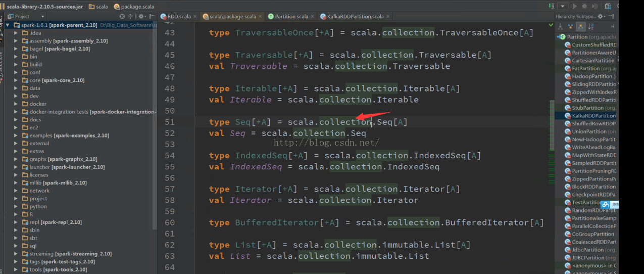The image size is (644, 274).
Task: Select CoGroupPartition in Hierarchy
Action: 590,234
